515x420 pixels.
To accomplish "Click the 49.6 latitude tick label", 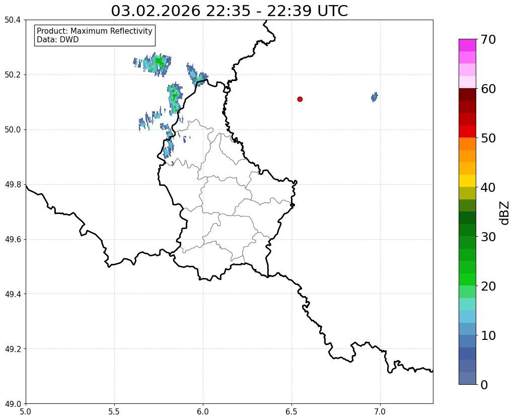I will (x=13, y=239).
